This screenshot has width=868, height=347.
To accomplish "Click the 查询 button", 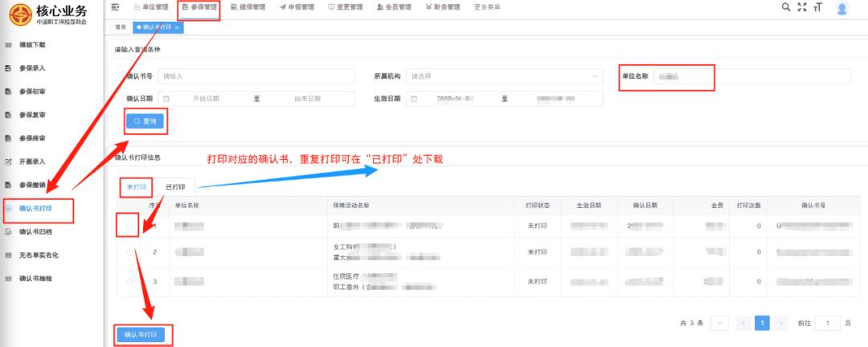I will pos(145,120).
